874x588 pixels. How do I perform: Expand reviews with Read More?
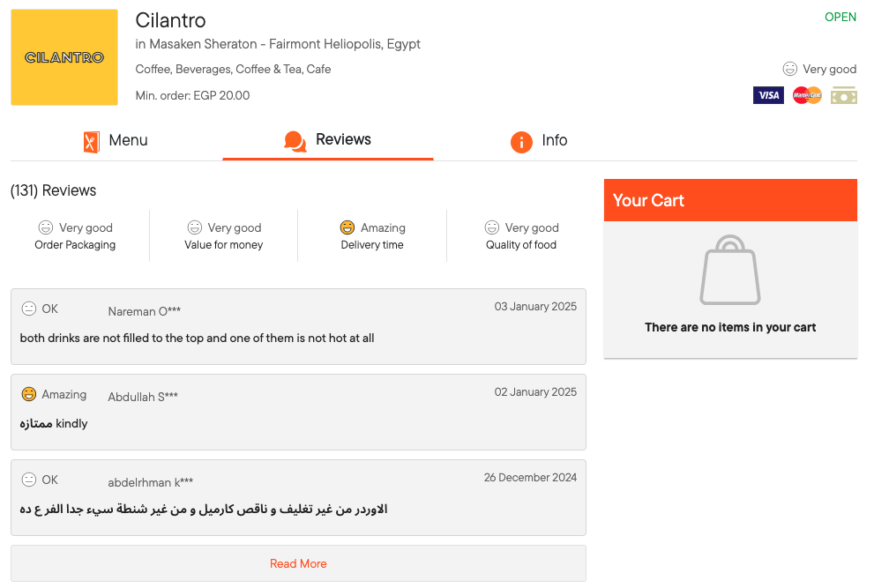coord(298,563)
